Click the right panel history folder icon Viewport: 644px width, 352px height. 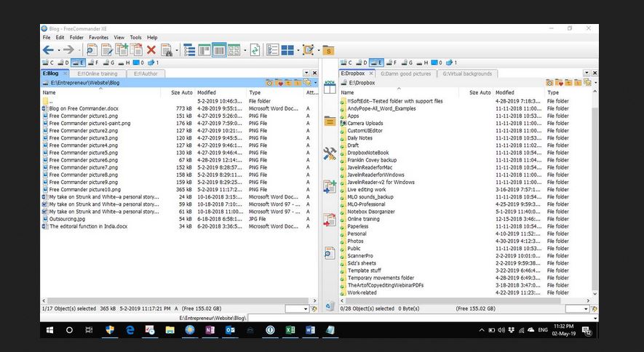coord(549,82)
